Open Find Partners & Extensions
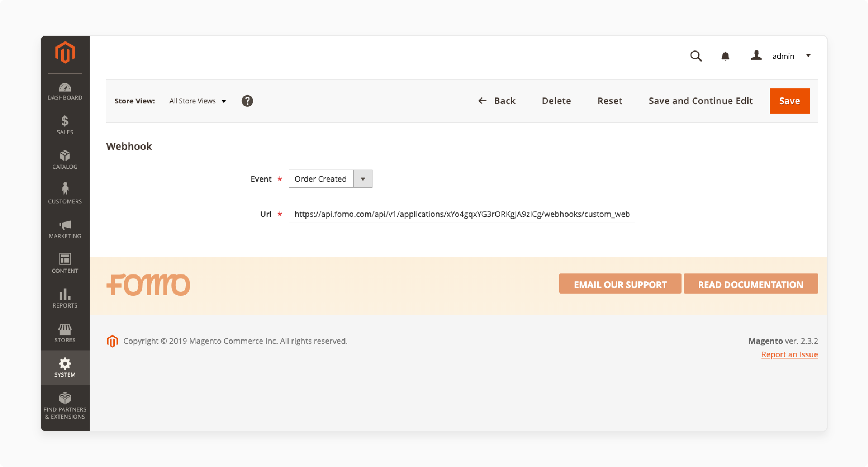Image resolution: width=868 pixels, height=467 pixels. 65,406
